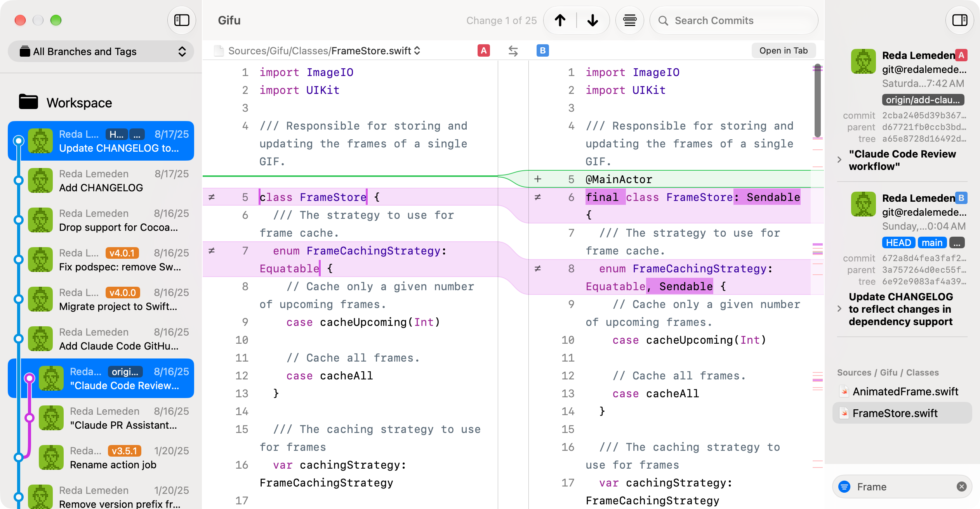Open the diff display options icon
The image size is (980, 509).
(629, 20)
